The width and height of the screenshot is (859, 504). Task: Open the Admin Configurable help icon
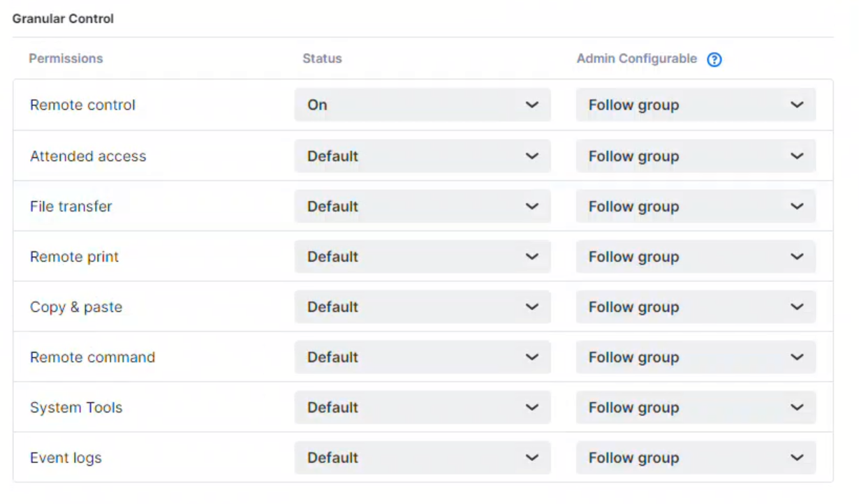[714, 59]
